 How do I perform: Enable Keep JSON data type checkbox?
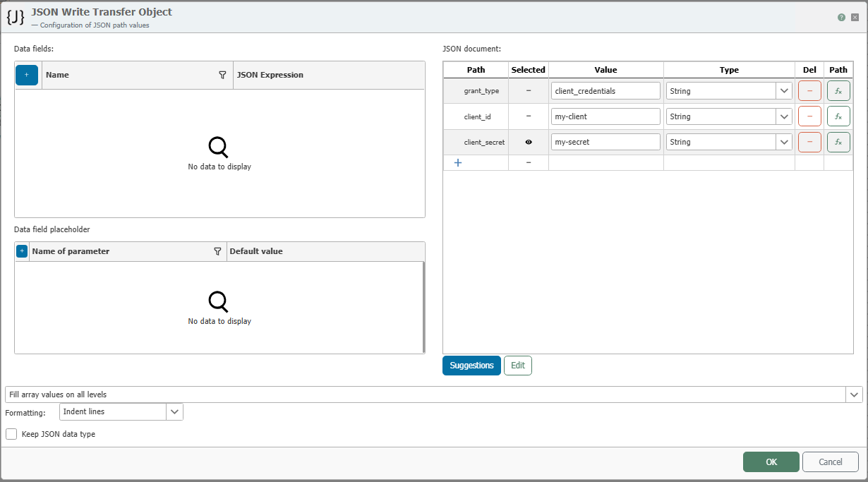click(x=11, y=434)
